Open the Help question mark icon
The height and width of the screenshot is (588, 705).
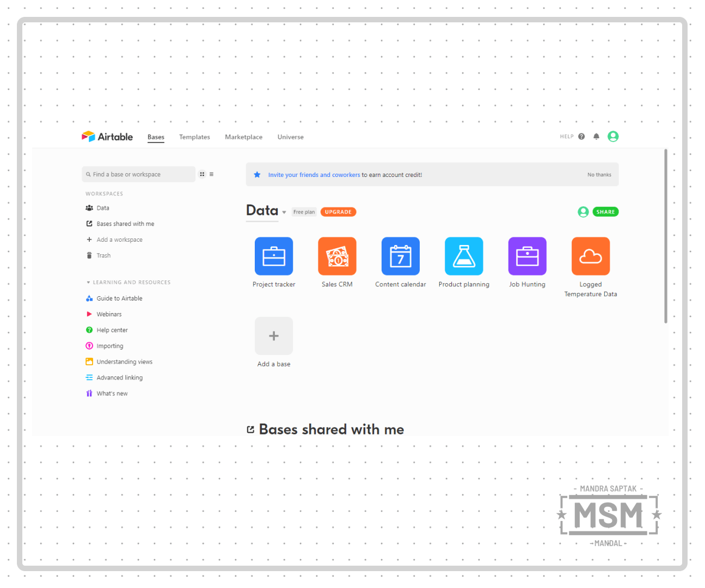581,137
